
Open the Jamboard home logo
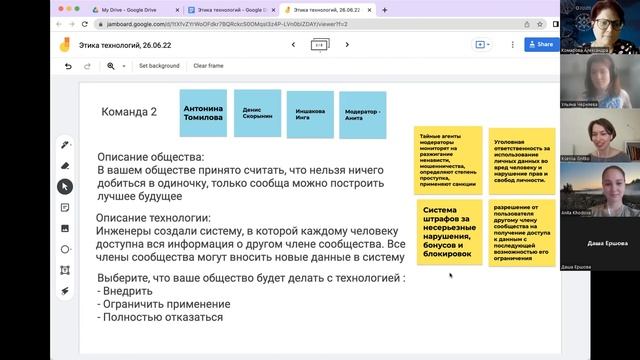65,45
